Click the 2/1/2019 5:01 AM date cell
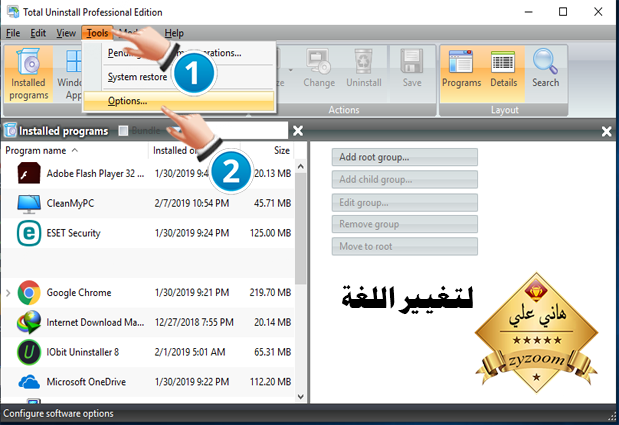Viewport: 619px width, 425px height. tap(190, 352)
